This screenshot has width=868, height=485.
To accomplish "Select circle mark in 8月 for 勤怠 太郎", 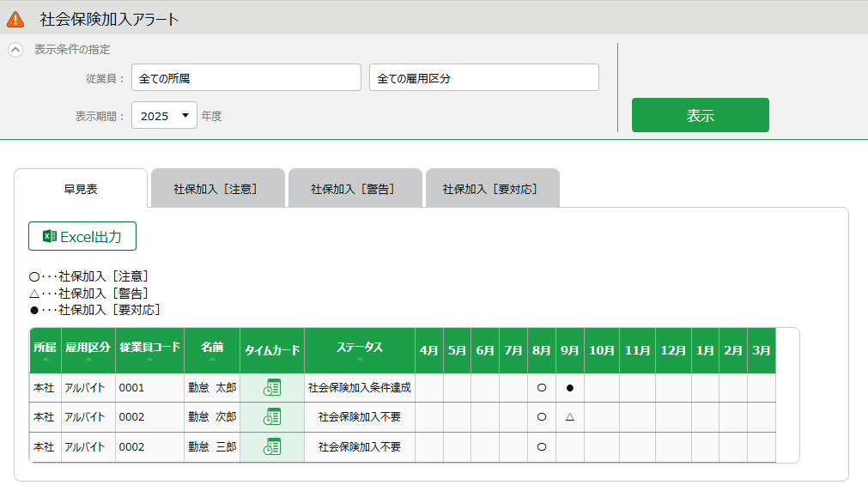I will click(542, 388).
